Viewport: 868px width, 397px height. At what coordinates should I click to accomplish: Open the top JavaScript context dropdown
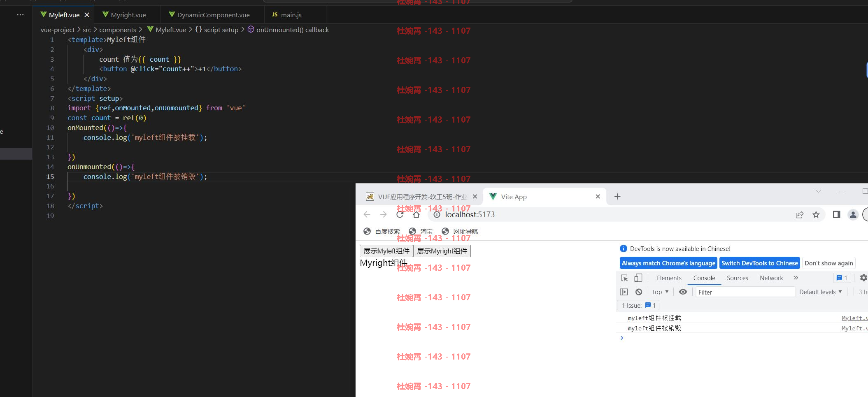[661, 292]
